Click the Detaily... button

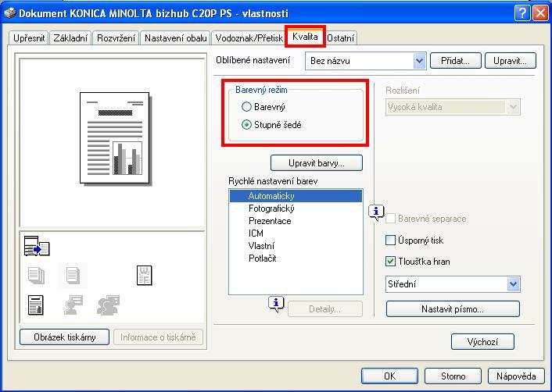pyautogui.click(x=324, y=309)
